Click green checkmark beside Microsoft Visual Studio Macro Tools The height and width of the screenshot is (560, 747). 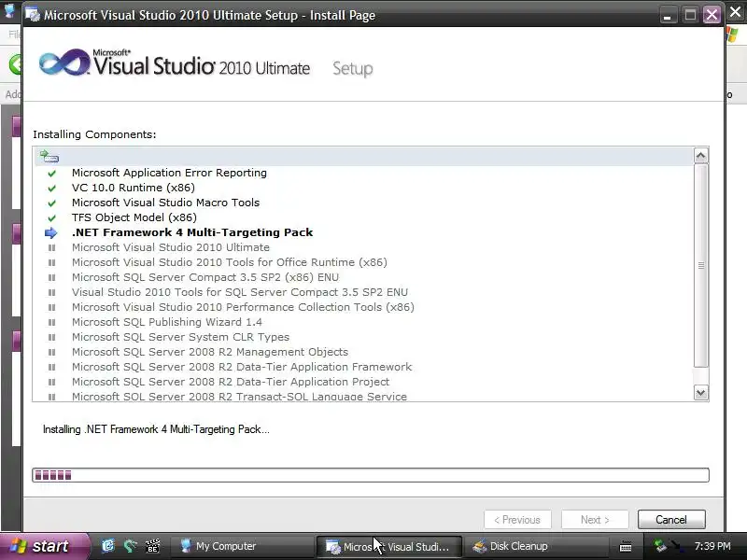click(x=52, y=203)
